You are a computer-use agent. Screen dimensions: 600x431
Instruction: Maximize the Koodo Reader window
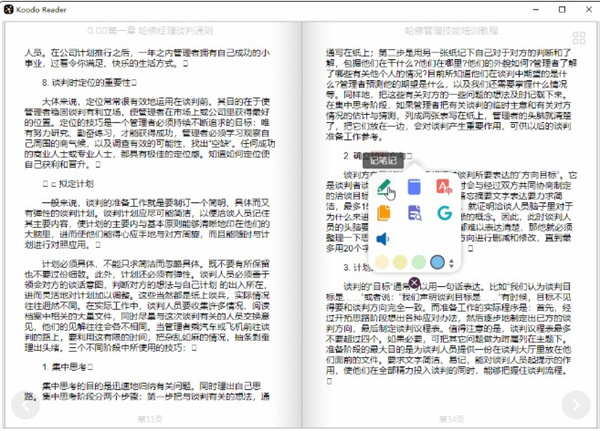pyautogui.click(x=562, y=10)
